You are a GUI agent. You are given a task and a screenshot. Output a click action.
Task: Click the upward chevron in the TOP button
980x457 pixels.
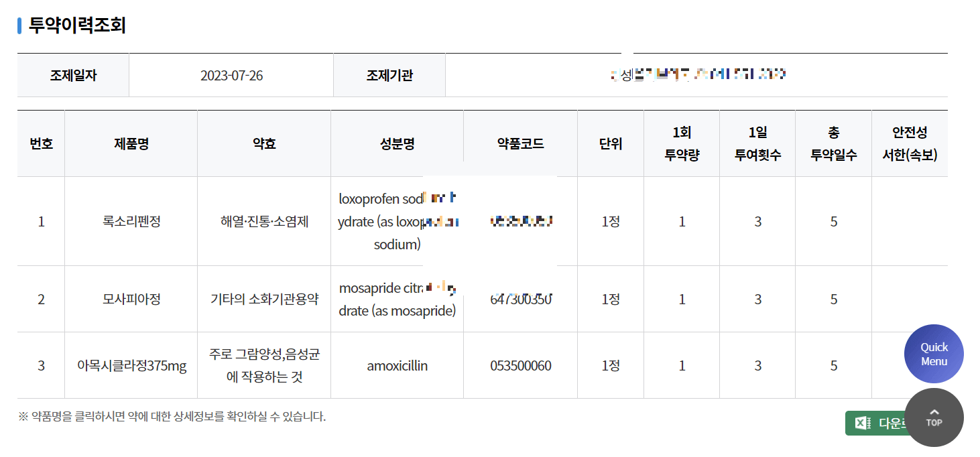coord(934,412)
